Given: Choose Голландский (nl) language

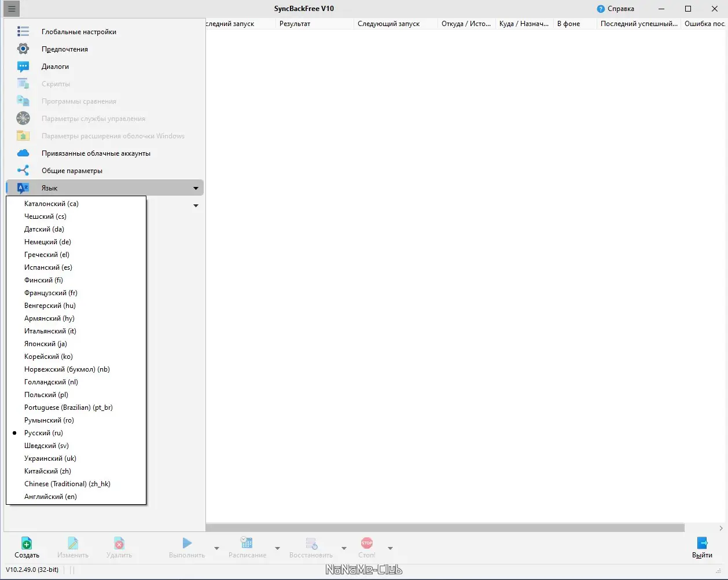Looking at the screenshot, I should pyautogui.click(x=76, y=382).
